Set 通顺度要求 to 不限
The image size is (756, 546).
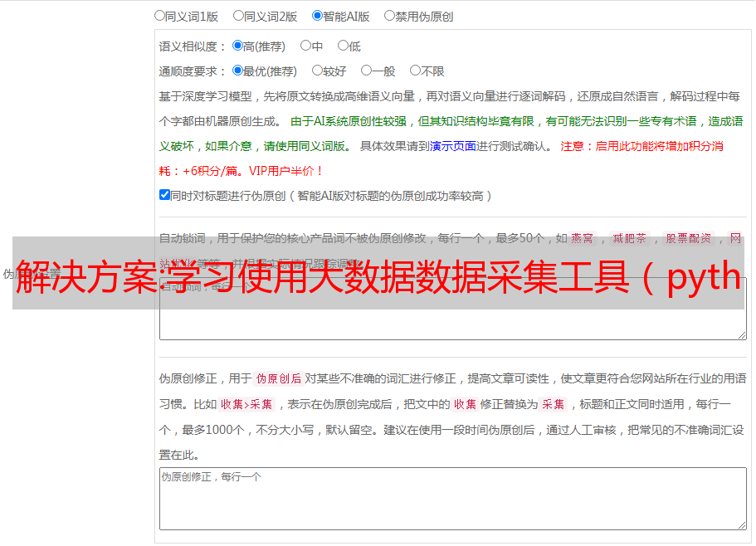415,71
